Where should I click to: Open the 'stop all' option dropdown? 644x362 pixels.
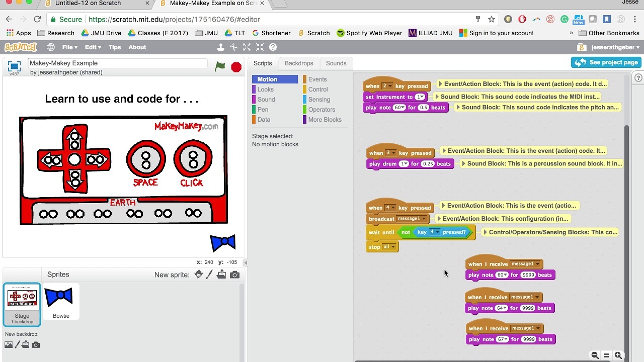pos(389,247)
